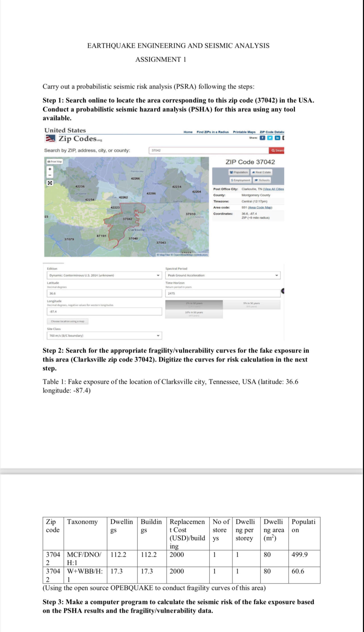Click the Twitter share icon
The height and width of the screenshot is (632, 364).
(x=270, y=138)
